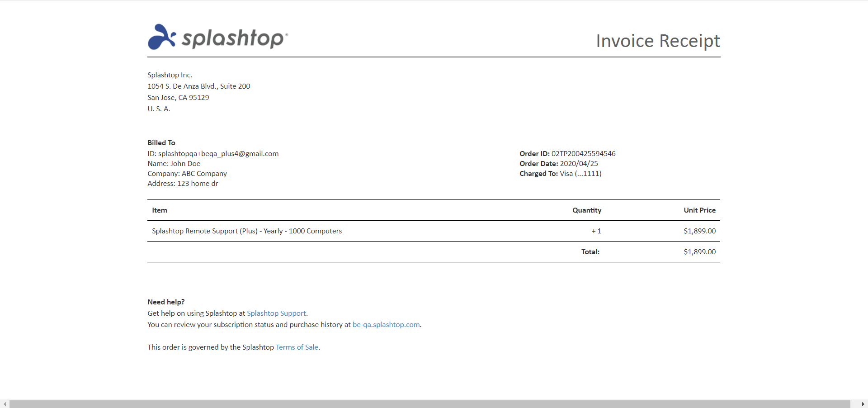The width and height of the screenshot is (868, 408).
Task: Click the order date 2020/04/25
Action: pyautogui.click(x=579, y=163)
